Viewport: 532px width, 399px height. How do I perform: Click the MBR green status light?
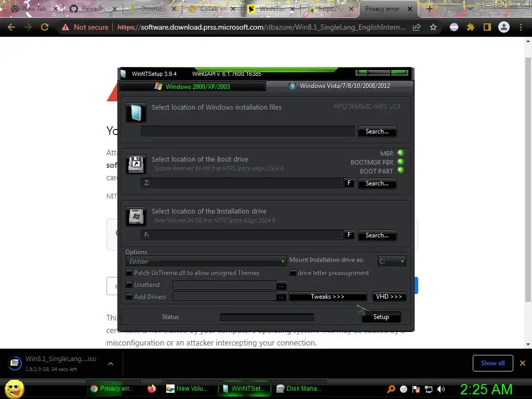click(x=401, y=153)
